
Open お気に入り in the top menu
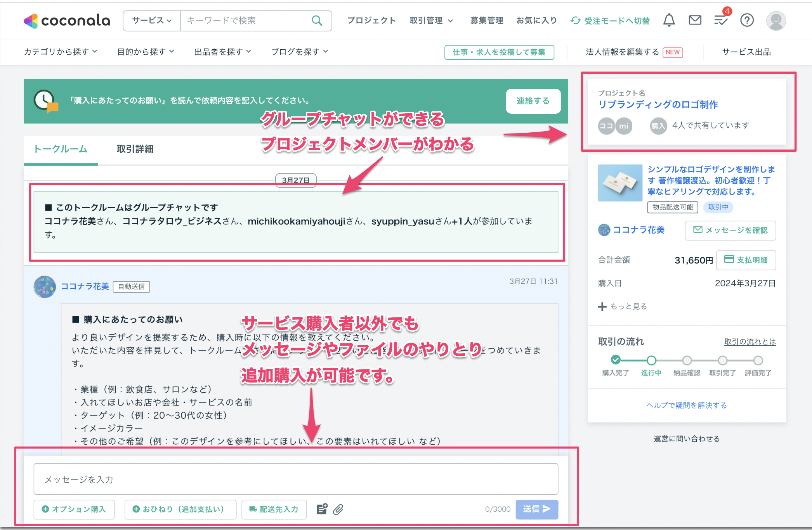536,21
